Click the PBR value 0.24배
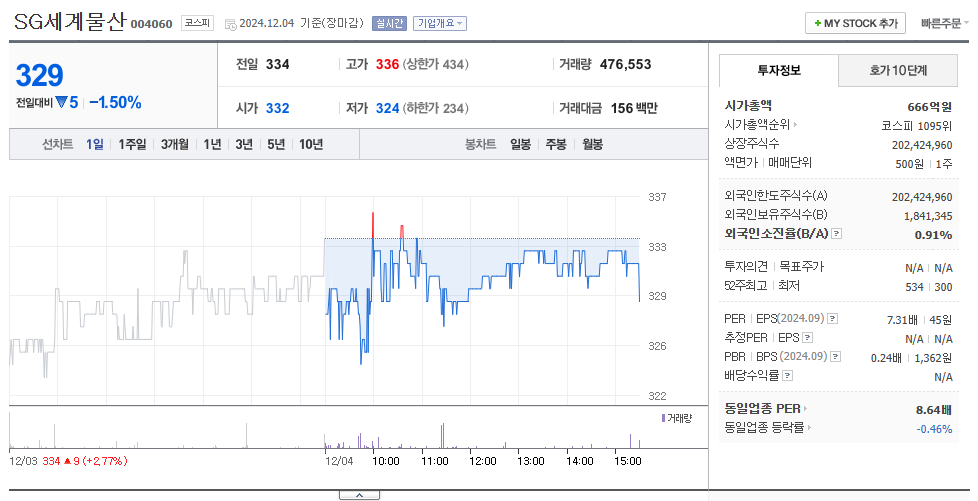This screenshot has width=978, height=501. tap(886, 358)
